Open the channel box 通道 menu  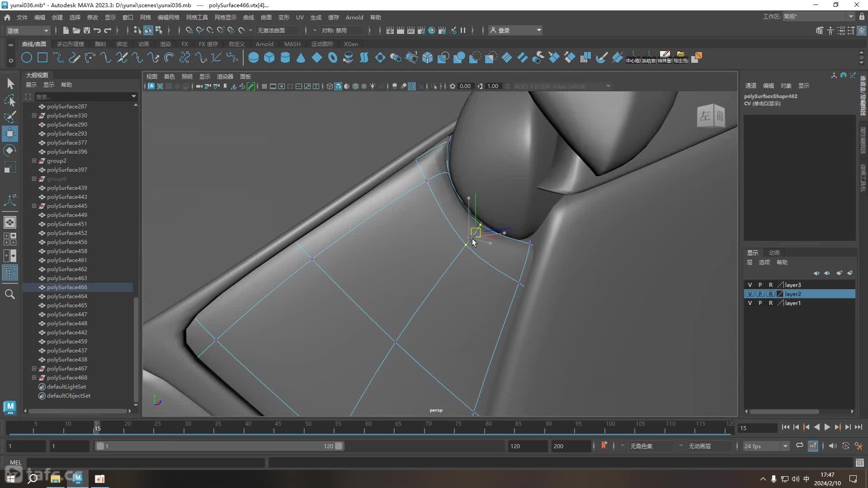point(750,86)
